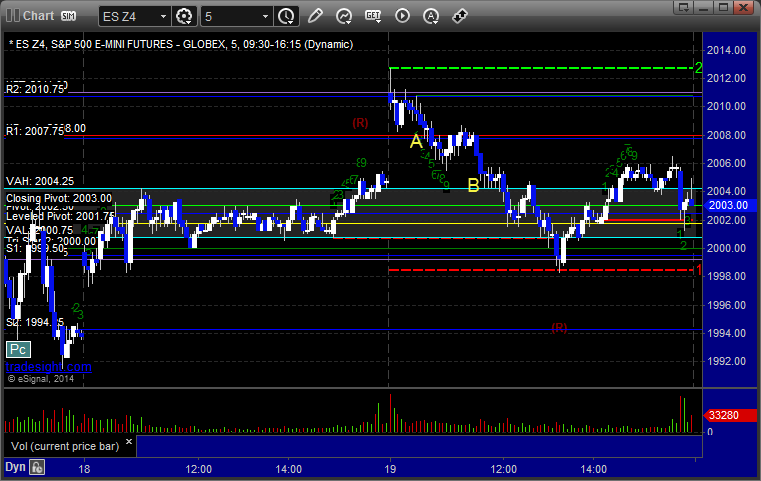Viewport: 761px width, 481px height.
Task: Toggle the SIM simulation mode badge
Action: [x=68, y=16]
